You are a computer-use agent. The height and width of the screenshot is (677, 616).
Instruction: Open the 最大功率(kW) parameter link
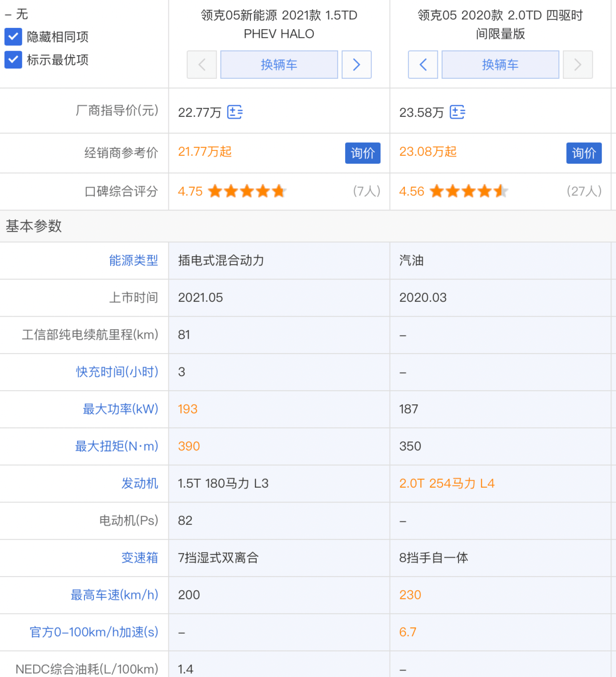click(120, 409)
